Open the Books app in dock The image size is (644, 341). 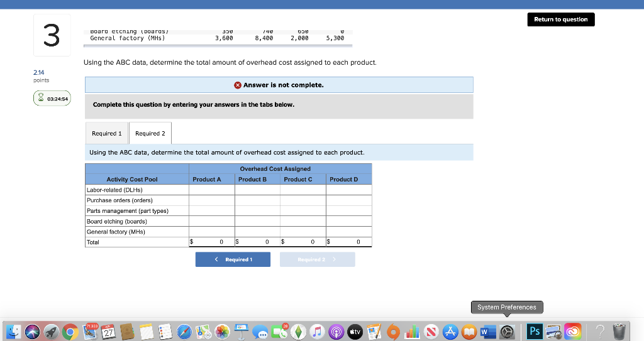[469, 332]
